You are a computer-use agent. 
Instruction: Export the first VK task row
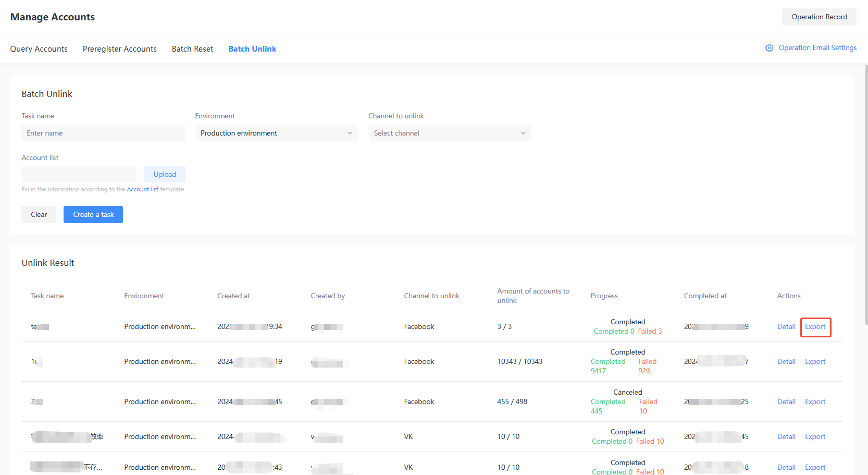click(x=815, y=436)
